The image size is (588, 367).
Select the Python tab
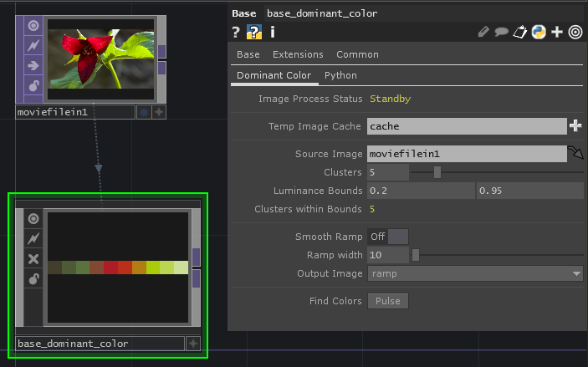tap(340, 75)
